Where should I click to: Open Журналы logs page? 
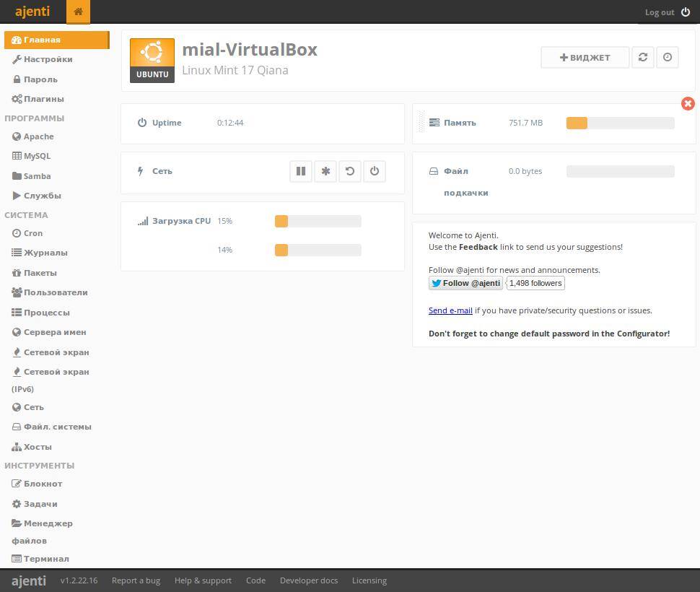(40, 253)
